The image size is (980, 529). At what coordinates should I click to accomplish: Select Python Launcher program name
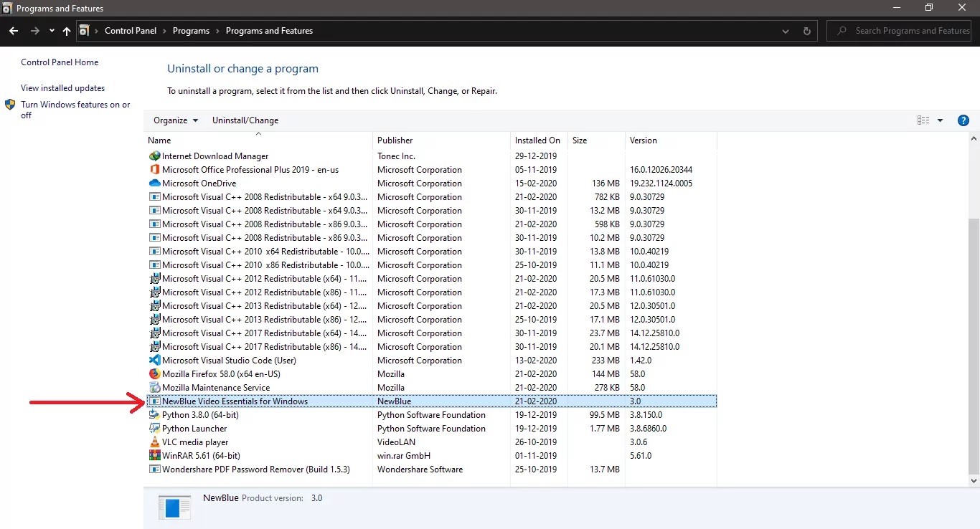194,429
